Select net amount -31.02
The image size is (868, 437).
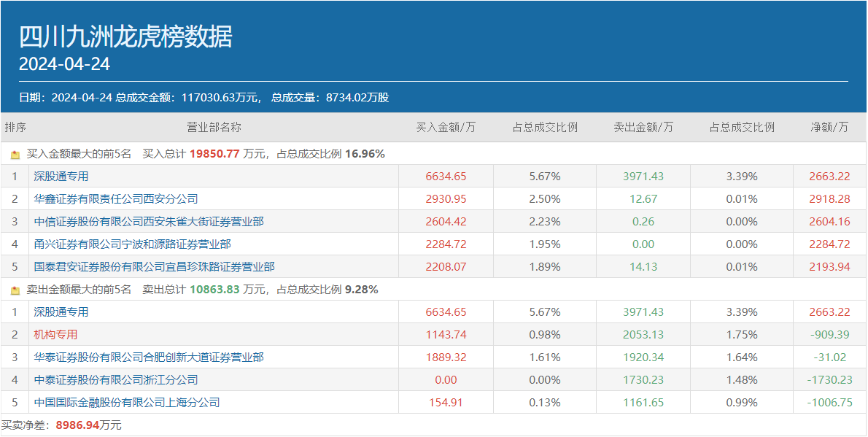830,357
